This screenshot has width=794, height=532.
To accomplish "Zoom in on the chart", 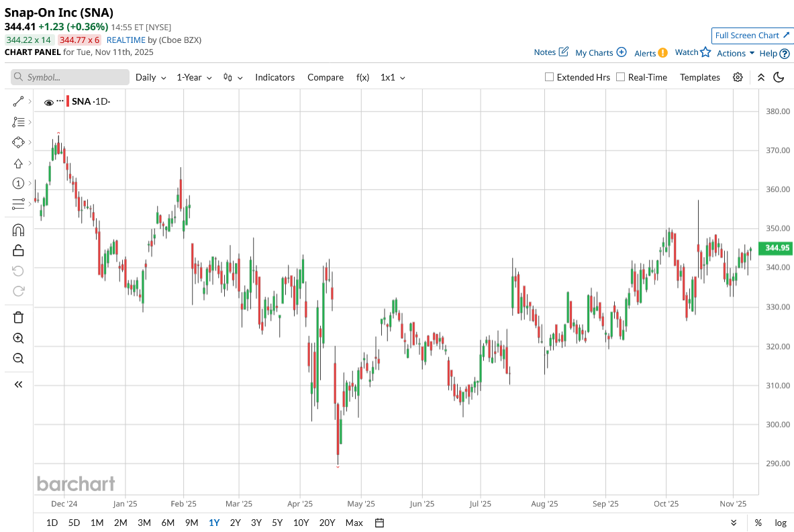I will point(18,338).
